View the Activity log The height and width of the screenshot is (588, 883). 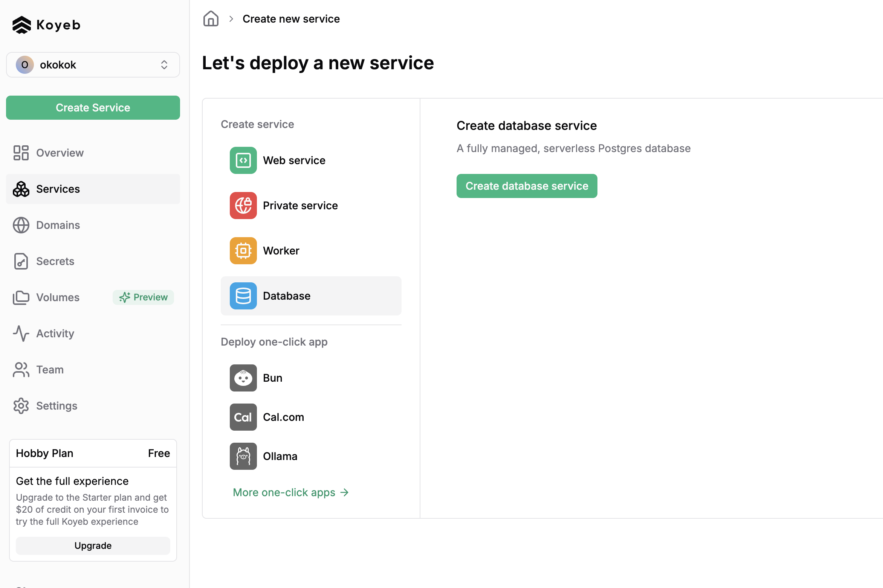pos(55,333)
